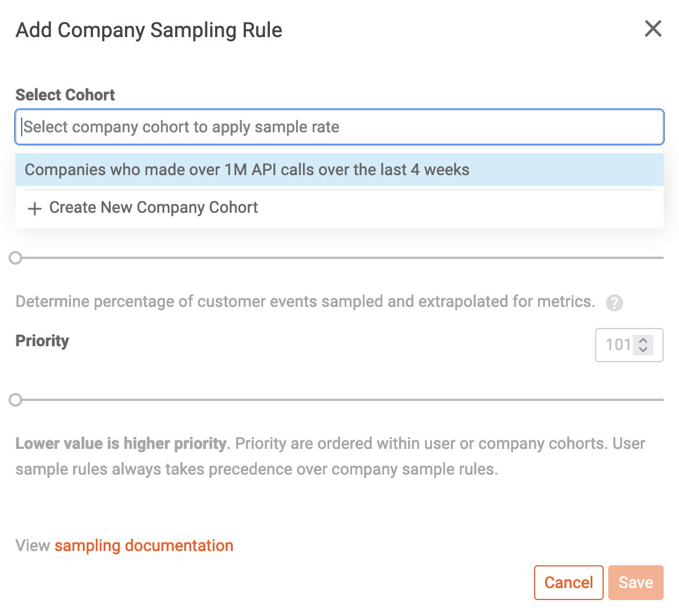
Task: Open the Select Cohort dropdown field
Action: tap(339, 127)
